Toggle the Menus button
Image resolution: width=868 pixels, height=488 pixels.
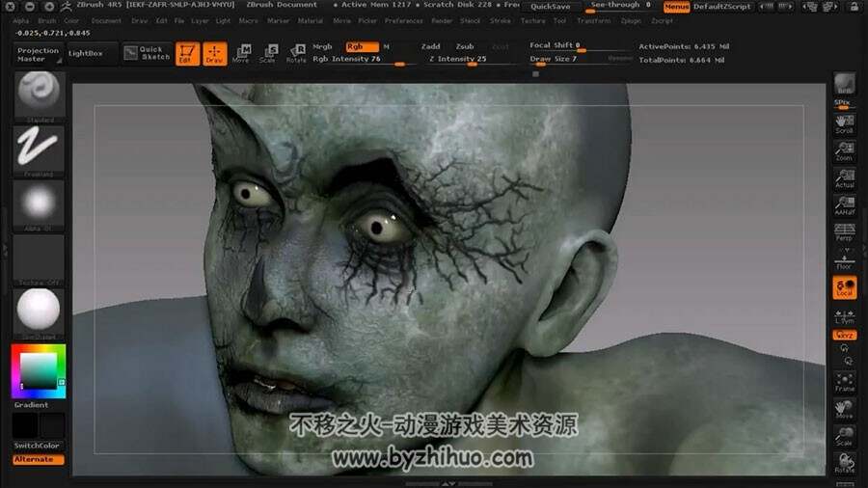click(x=676, y=7)
